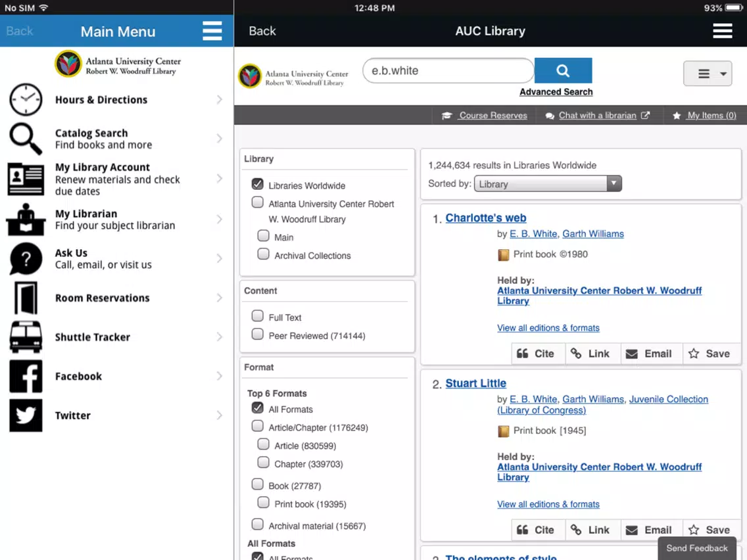The width and height of the screenshot is (747, 560).
Task: Click the Link chain icon for Charlotte's web
Action: pyautogui.click(x=576, y=354)
